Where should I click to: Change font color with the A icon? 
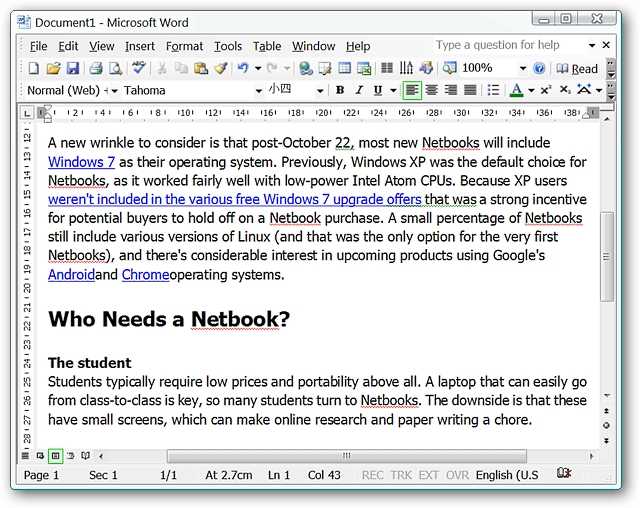click(517, 90)
